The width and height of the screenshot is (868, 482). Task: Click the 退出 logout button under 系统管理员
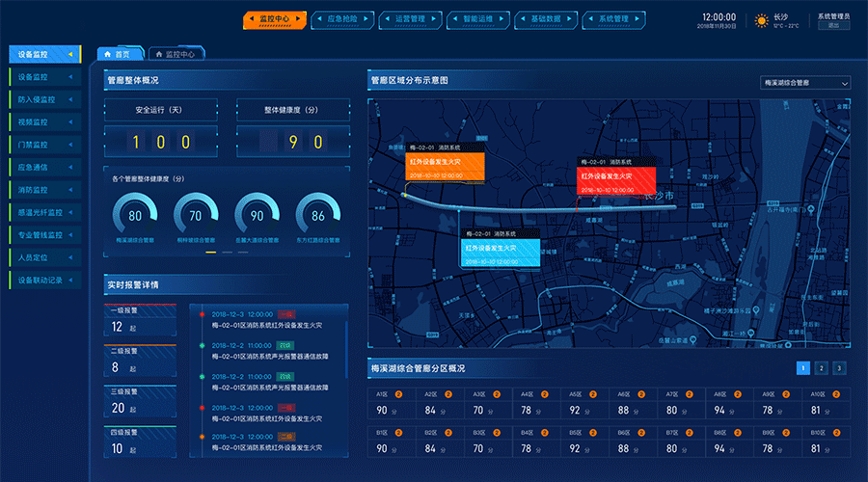pos(833,25)
